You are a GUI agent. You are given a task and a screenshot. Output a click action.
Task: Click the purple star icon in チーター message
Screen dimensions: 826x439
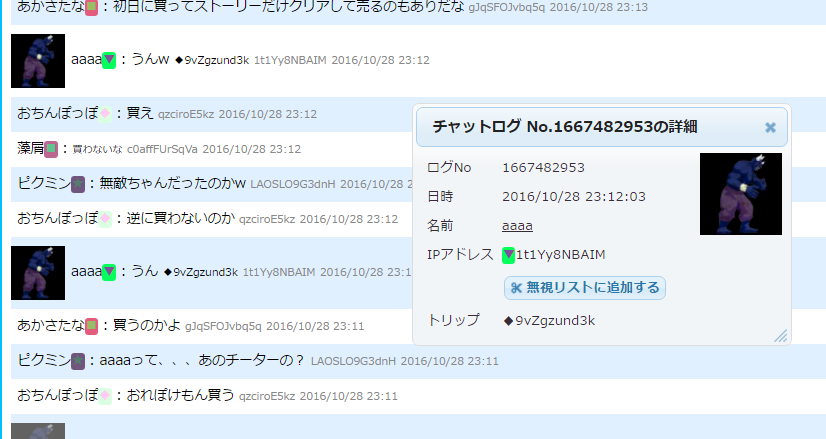(x=78, y=361)
